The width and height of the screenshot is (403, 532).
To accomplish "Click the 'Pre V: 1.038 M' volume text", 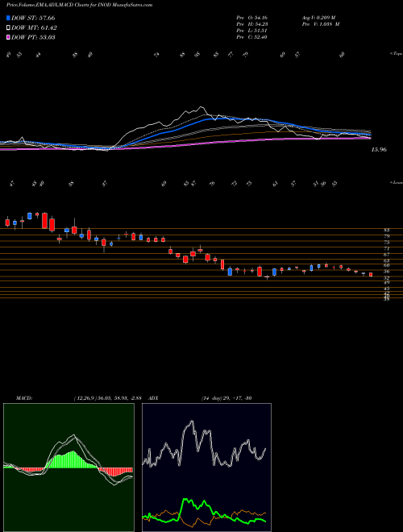I will (322, 24).
